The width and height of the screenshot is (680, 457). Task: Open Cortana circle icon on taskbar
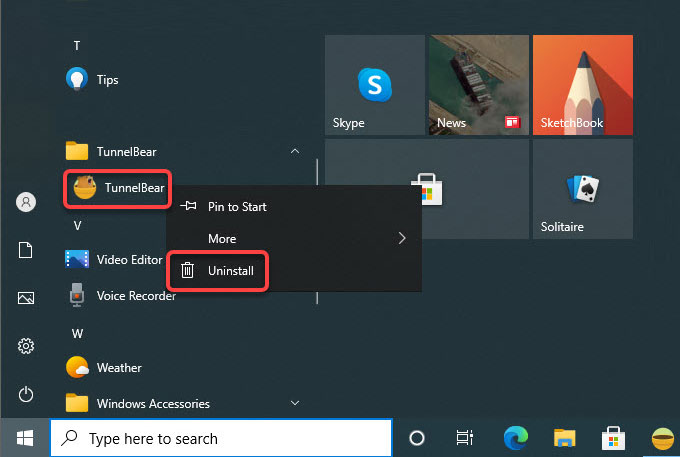417,438
